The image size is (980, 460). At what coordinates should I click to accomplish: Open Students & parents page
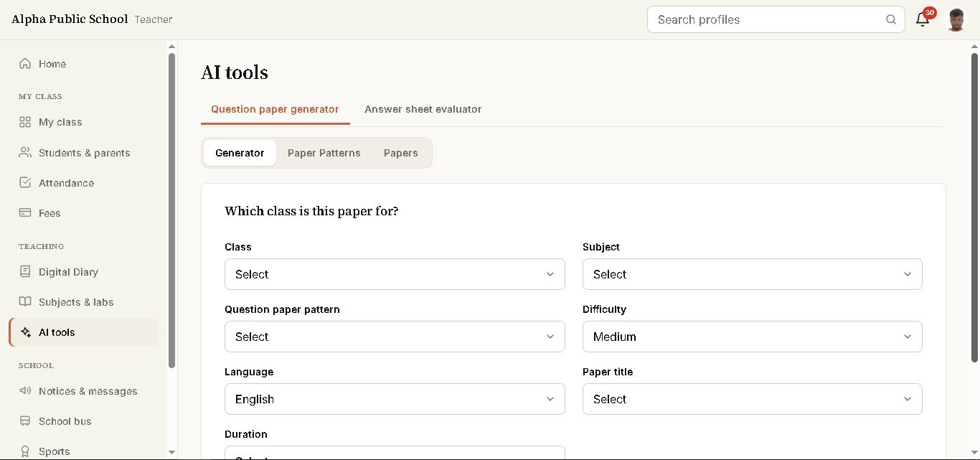83,153
